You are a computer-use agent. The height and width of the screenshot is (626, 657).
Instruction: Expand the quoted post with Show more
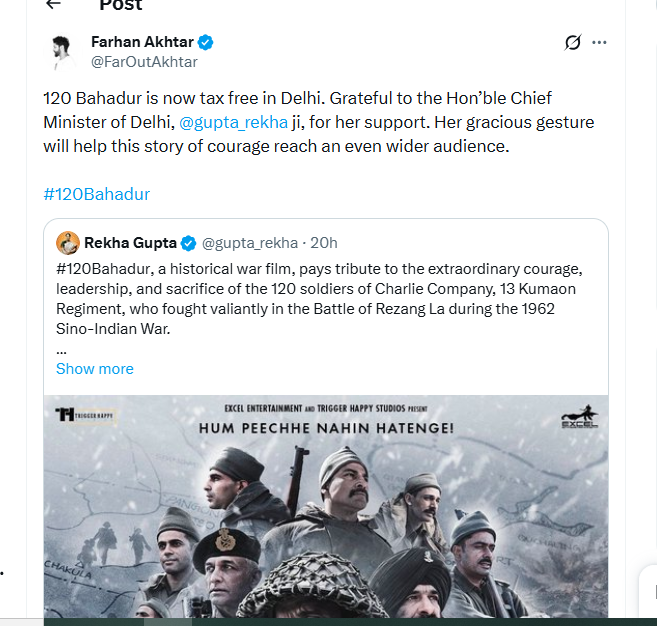pyautogui.click(x=95, y=369)
